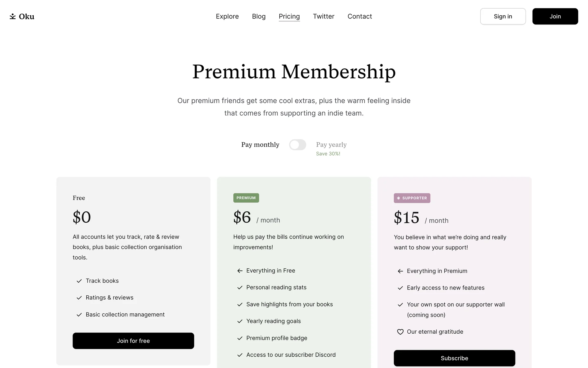Image resolution: width=588 pixels, height=368 pixels.
Task: Click the left arrow beside Everything in Free
Action: point(240,271)
